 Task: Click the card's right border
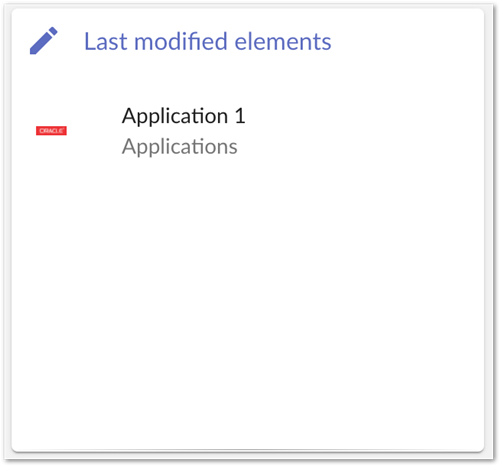484,230
